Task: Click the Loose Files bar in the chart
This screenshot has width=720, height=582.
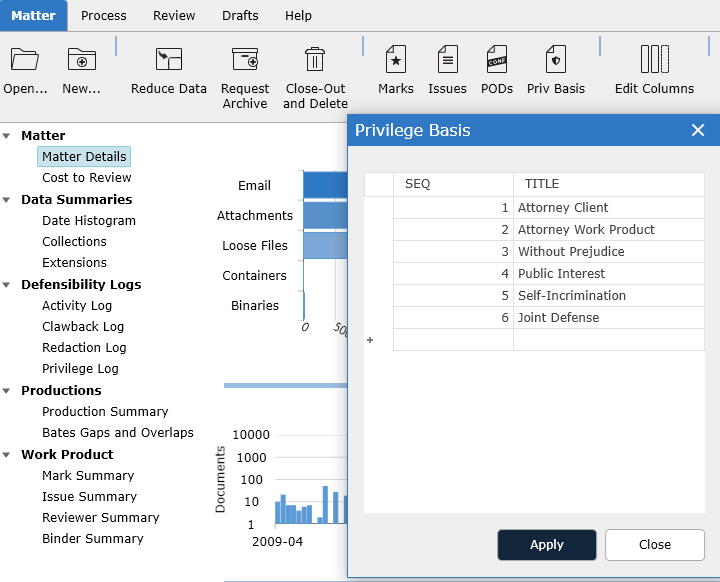Action: 325,245
